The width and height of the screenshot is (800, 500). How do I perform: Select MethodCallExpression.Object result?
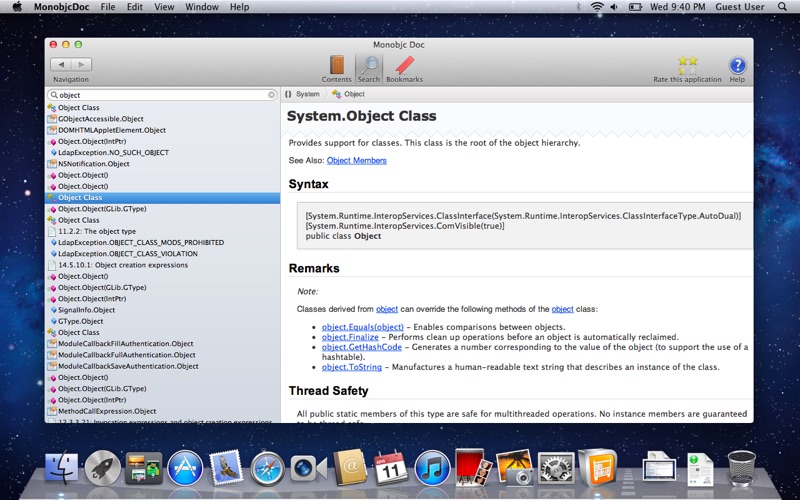pyautogui.click(x=162, y=411)
